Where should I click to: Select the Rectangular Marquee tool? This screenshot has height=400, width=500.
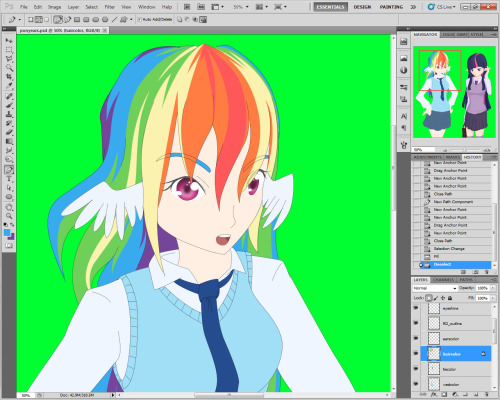(x=9, y=50)
